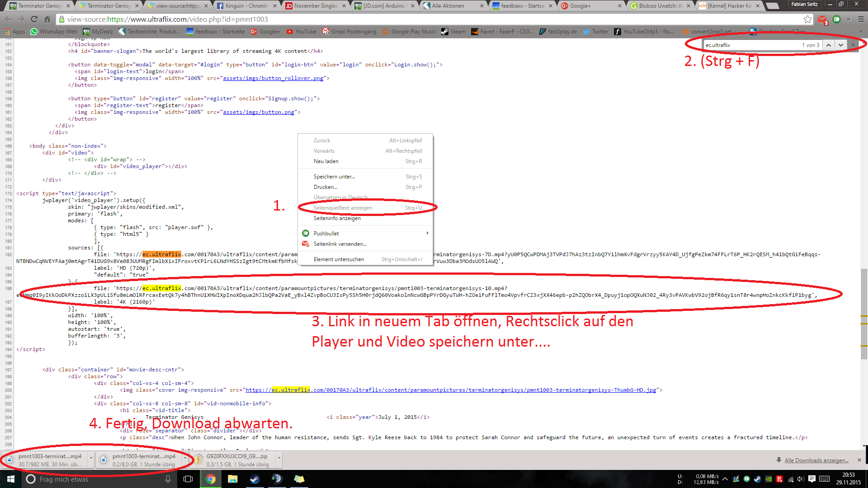Show more bookmarks chevron
Viewport: 868px width, 488px height.
pyautogui.click(x=861, y=32)
